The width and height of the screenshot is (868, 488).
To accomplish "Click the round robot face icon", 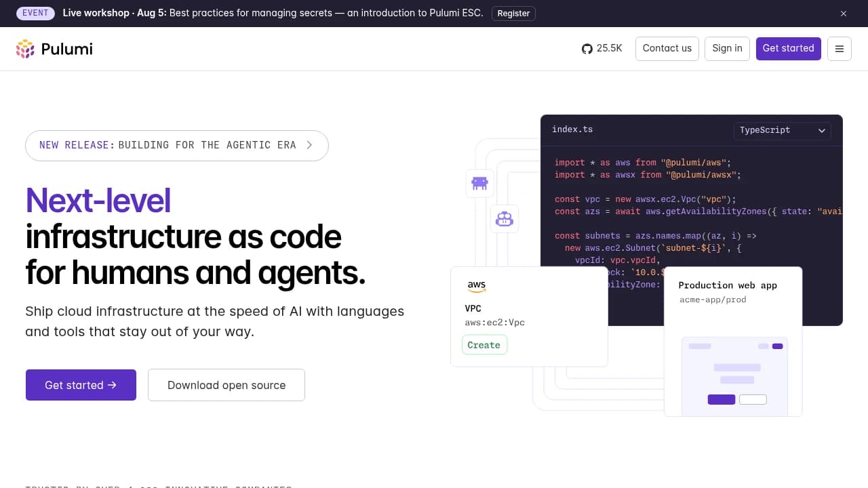I will point(505,219).
